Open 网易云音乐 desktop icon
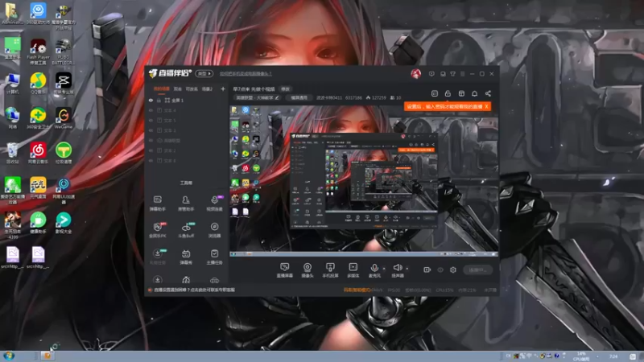The height and width of the screenshot is (362, 644). pos(38,153)
